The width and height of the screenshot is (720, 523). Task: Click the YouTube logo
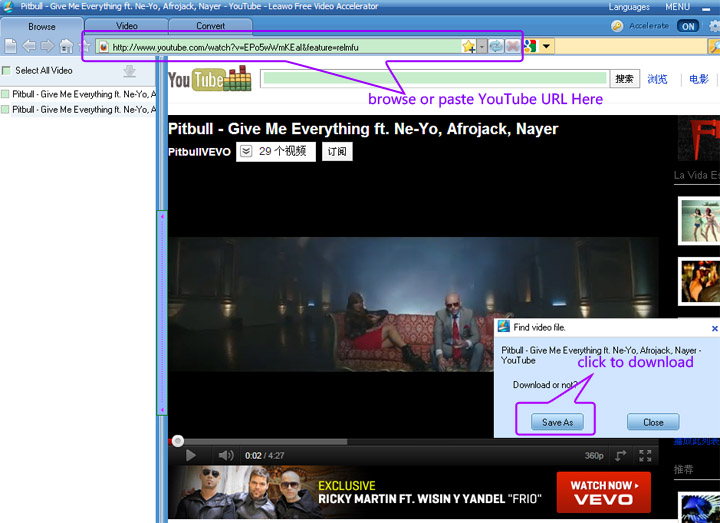210,79
